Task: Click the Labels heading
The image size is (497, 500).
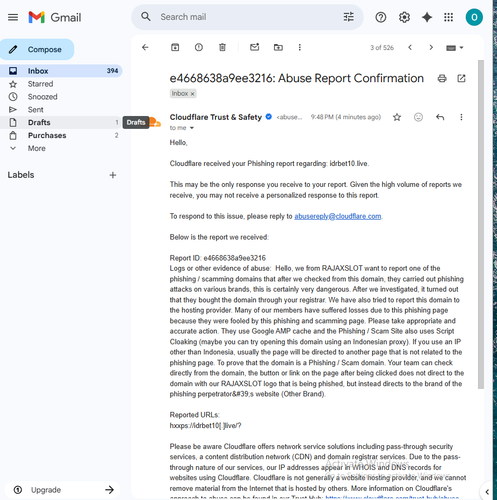Action: tap(21, 175)
